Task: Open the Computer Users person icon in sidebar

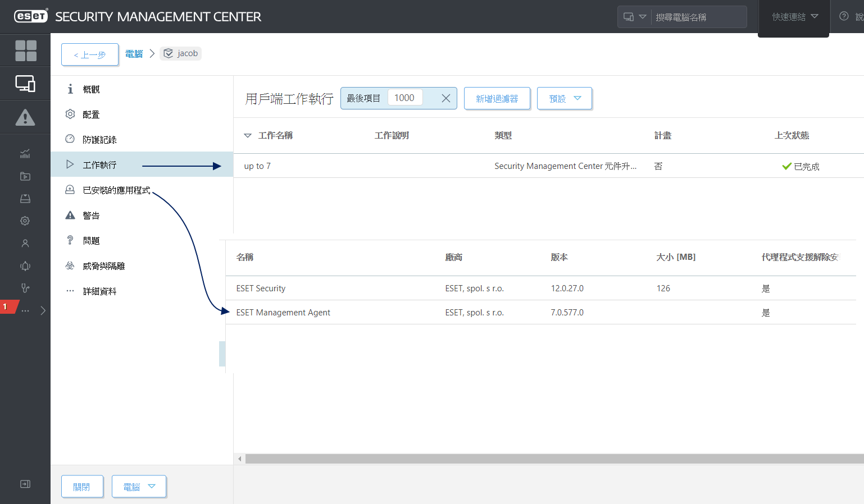Action: point(25,244)
